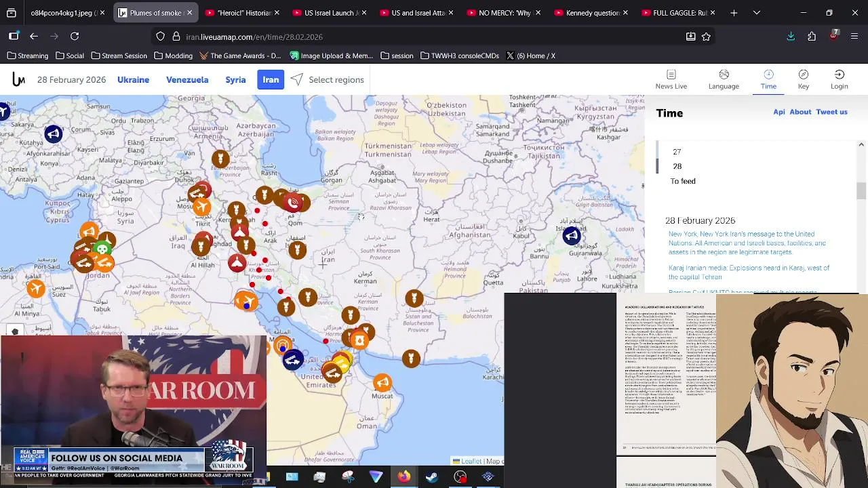Open the Language selector
The height and width of the screenshot is (488, 868).
724,79
